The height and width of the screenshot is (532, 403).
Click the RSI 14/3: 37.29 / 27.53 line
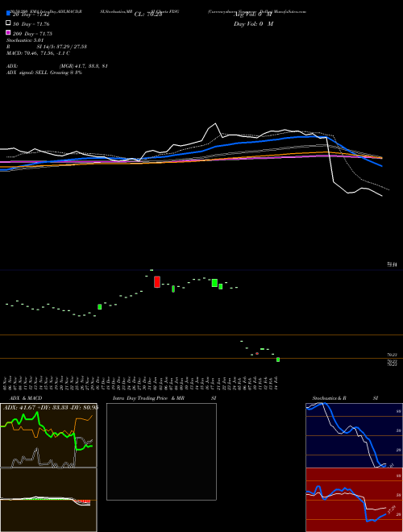click(47, 47)
